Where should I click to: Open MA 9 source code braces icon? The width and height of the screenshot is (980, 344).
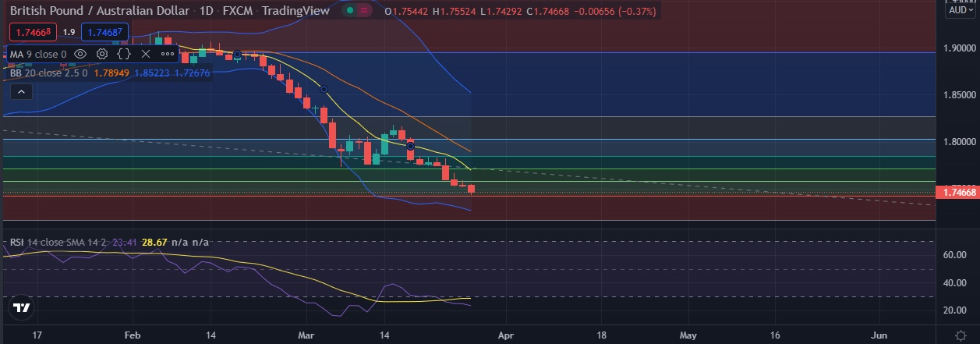coord(124,55)
